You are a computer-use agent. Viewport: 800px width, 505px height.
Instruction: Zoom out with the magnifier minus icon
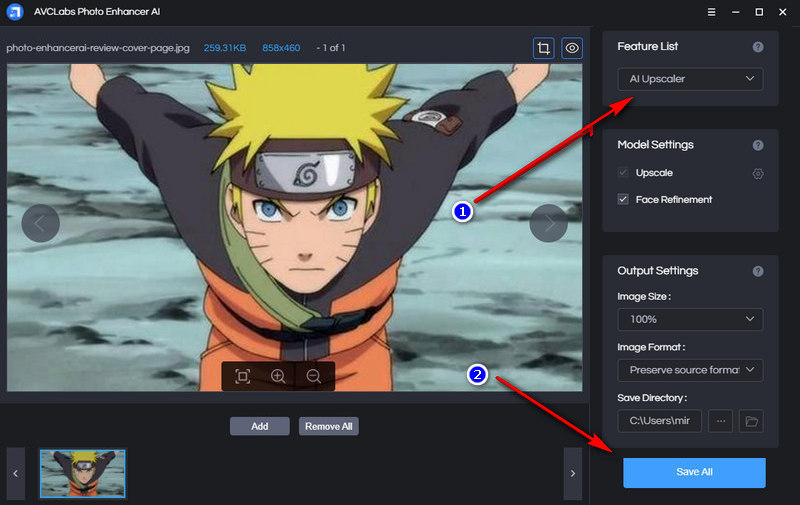coord(314,376)
